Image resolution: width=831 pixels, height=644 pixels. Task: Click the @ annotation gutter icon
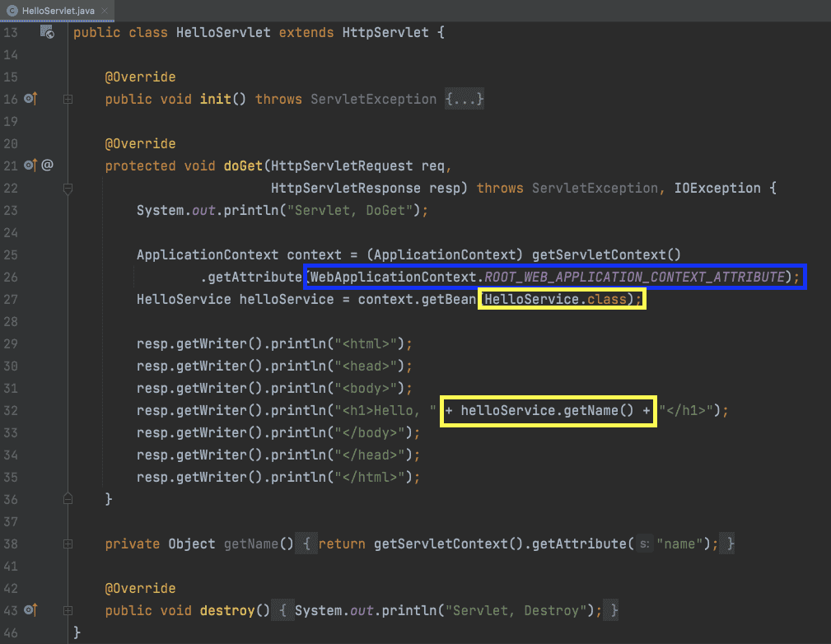(48, 166)
